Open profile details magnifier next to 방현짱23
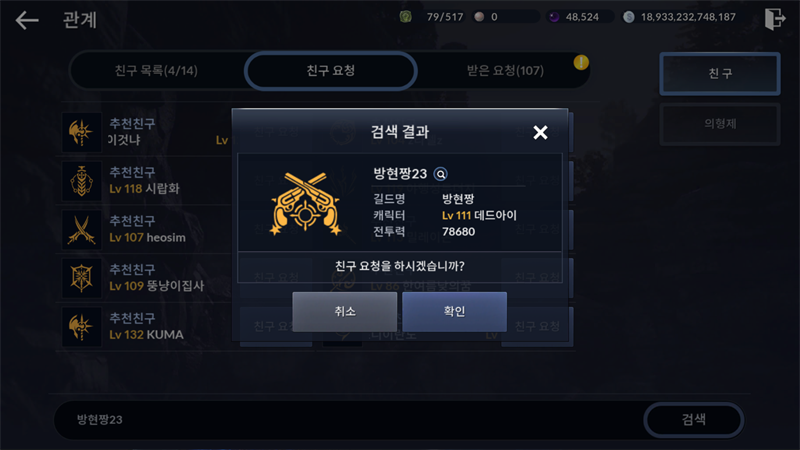This screenshot has width=800, height=450. (x=440, y=174)
